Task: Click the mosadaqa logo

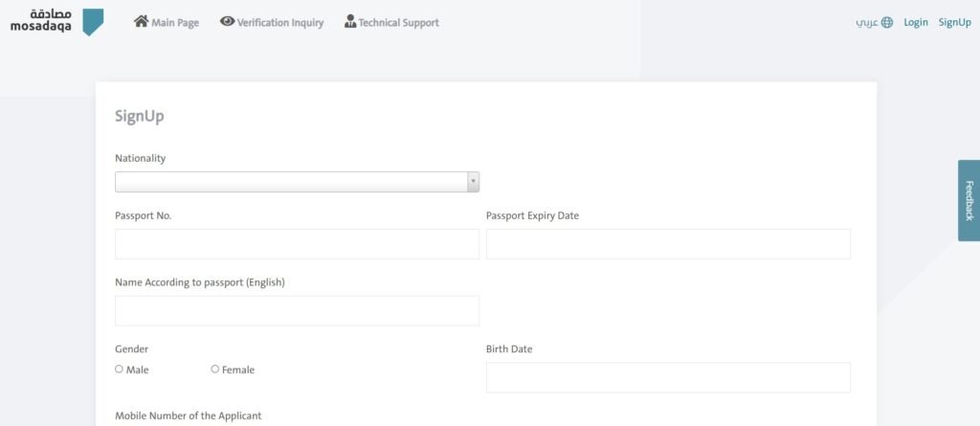Action: 56,22
